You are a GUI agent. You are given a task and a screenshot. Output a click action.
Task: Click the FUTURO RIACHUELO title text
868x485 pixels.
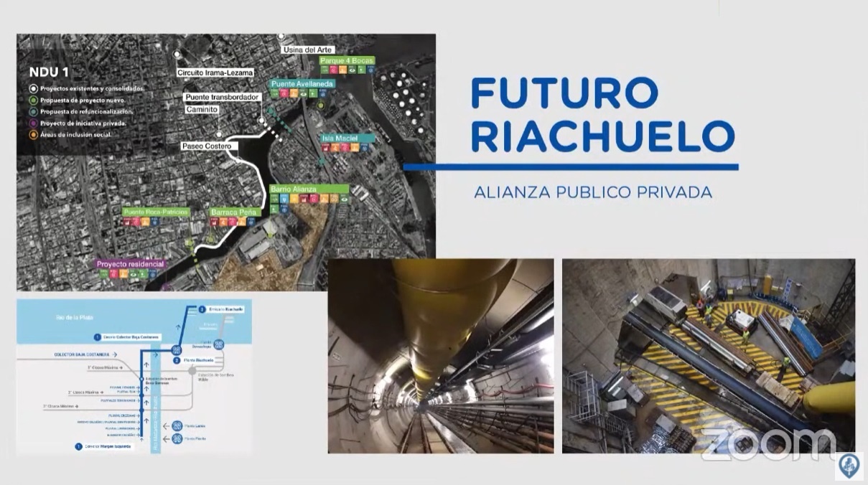(x=602, y=115)
